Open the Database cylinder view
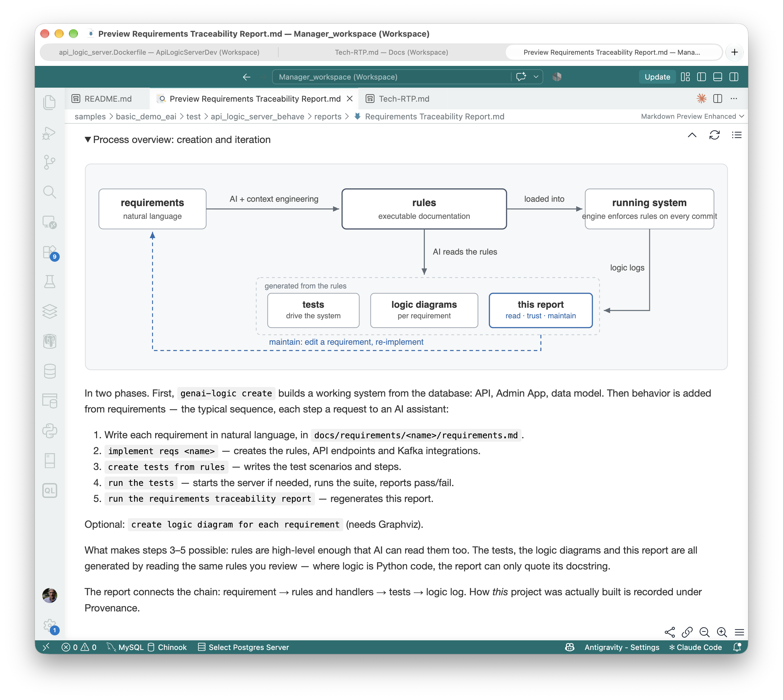The width and height of the screenshot is (783, 700). click(49, 371)
